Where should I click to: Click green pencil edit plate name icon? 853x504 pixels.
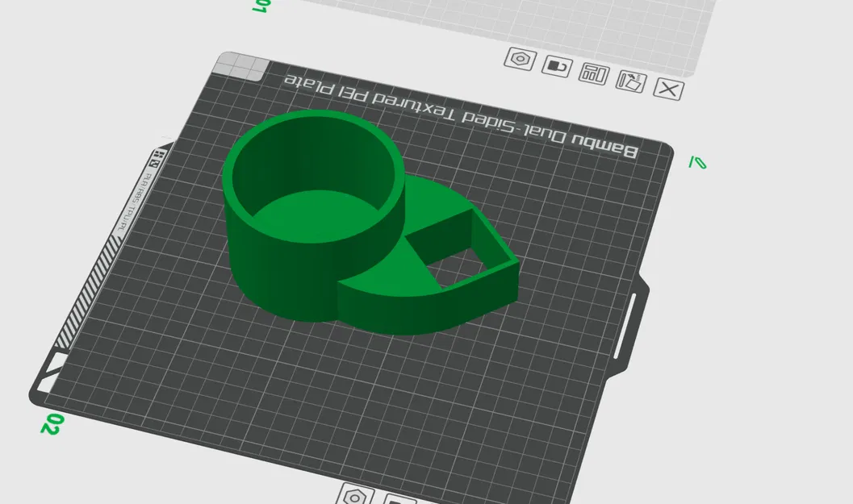[x=697, y=162]
